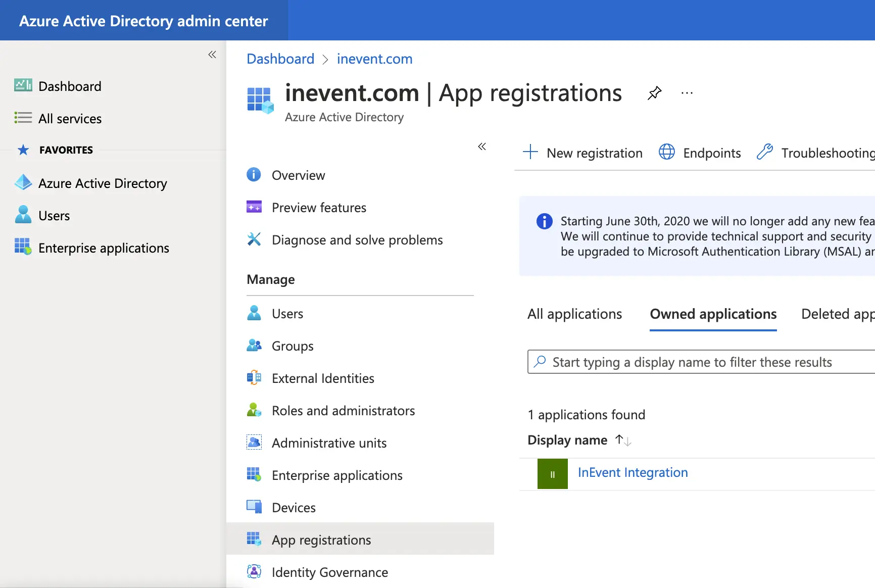The width and height of the screenshot is (875, 588).
Task: Click the Roles and administrators icon
Action: coord(254,410)
